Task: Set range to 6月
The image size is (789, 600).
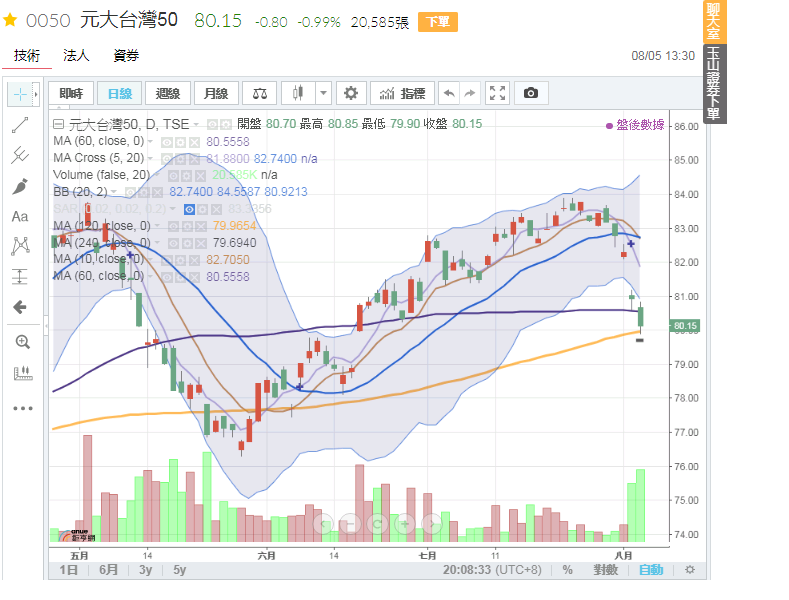Action: coord(109,570)
